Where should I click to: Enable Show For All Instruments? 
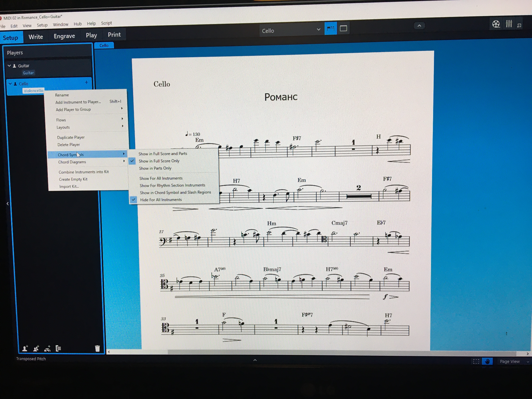[161, 178]
